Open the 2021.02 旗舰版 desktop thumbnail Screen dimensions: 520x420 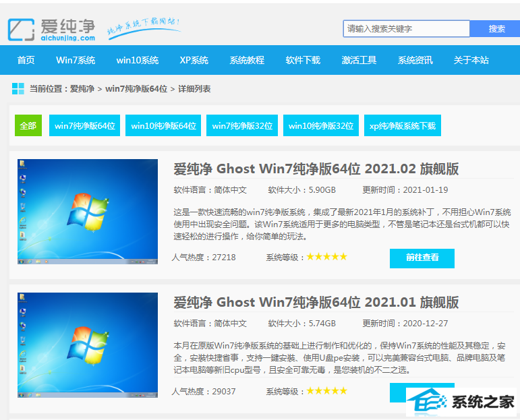pyautogui.click(x=88, y=212)
